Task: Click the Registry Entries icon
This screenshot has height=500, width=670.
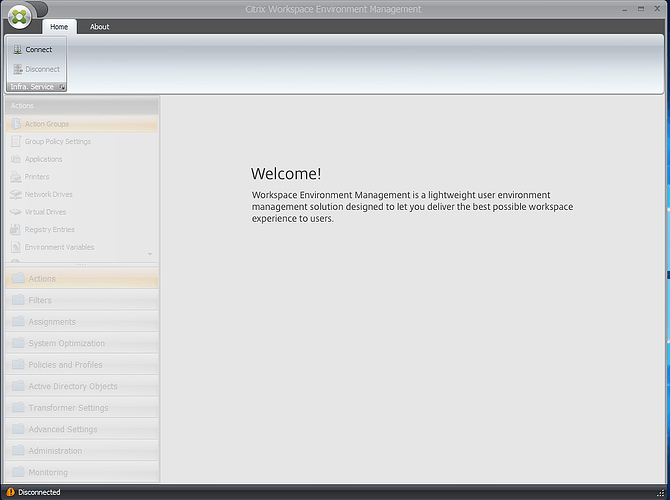Action: 16,229
